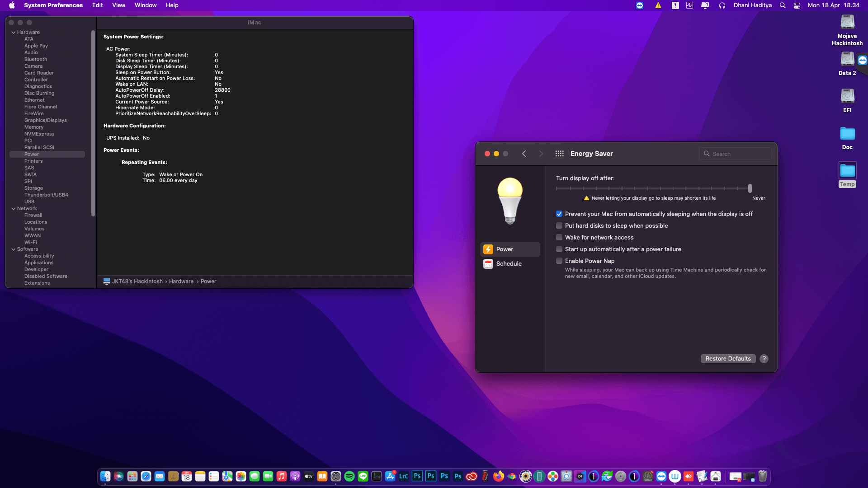Check Wake for network access
Screen dimensions: 868x488
559,238
